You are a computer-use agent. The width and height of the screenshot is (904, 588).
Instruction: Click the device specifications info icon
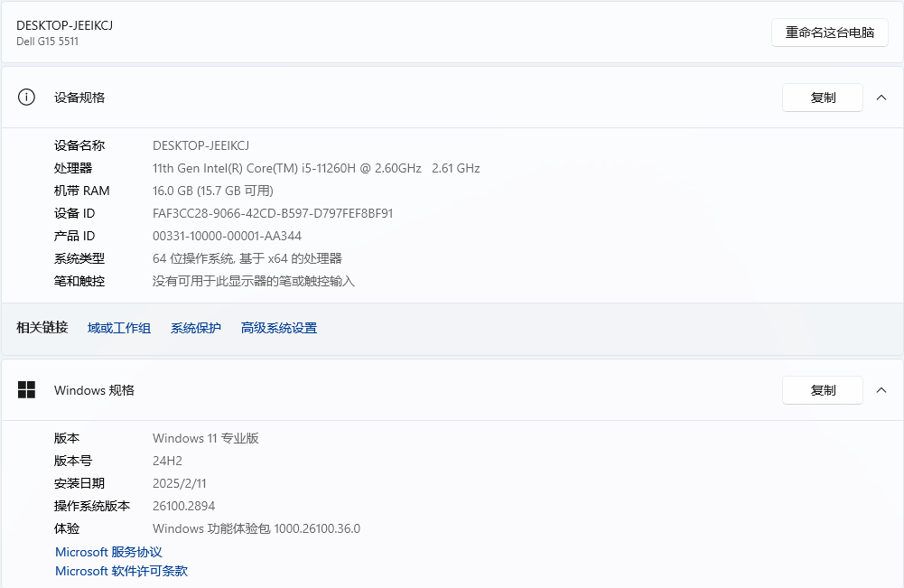point(26,98)
